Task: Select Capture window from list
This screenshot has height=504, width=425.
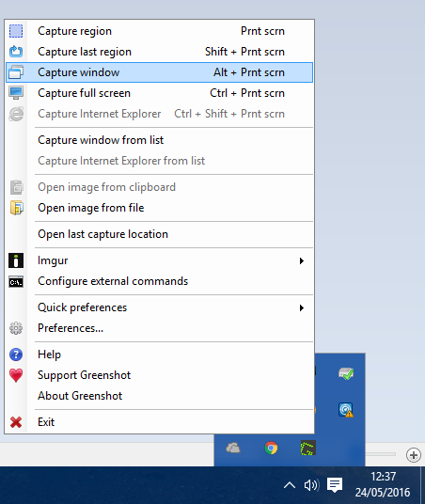Action: tap(159, 140)
